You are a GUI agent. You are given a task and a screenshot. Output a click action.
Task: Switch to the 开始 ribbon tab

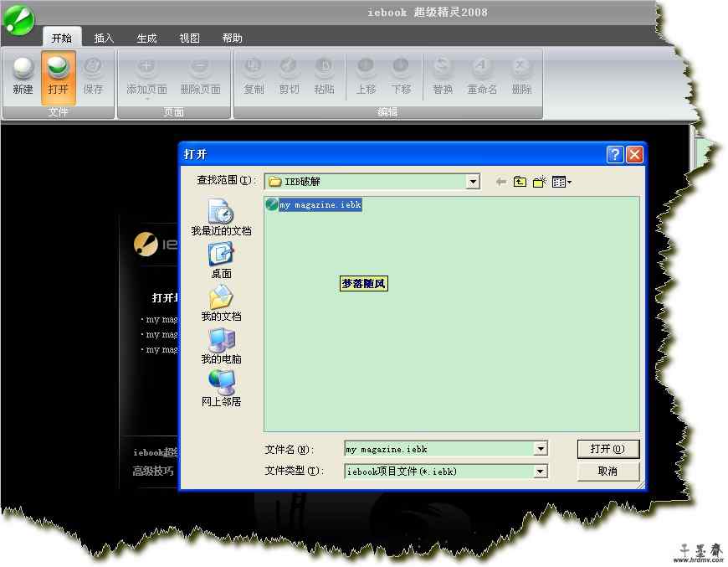62,39
